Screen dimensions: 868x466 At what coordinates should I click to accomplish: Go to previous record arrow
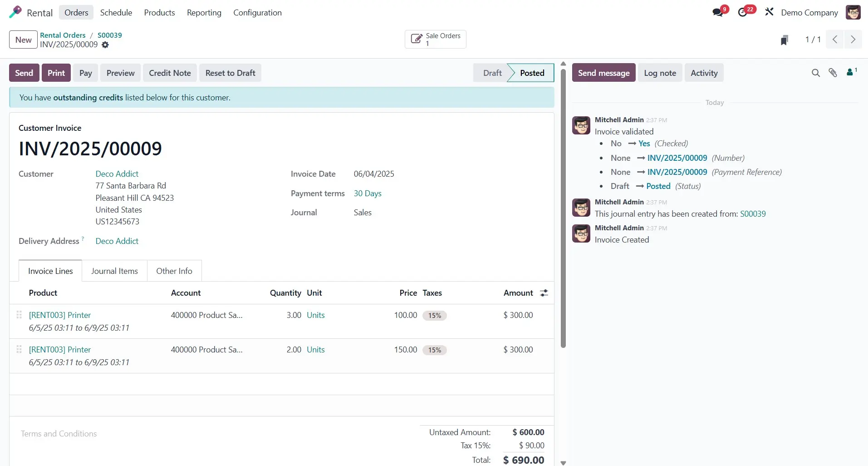click(835, 40)
